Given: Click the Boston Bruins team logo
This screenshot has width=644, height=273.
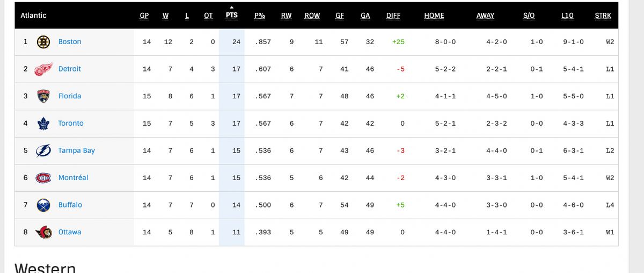Looking at the screenshot, I should click(43, 42).
